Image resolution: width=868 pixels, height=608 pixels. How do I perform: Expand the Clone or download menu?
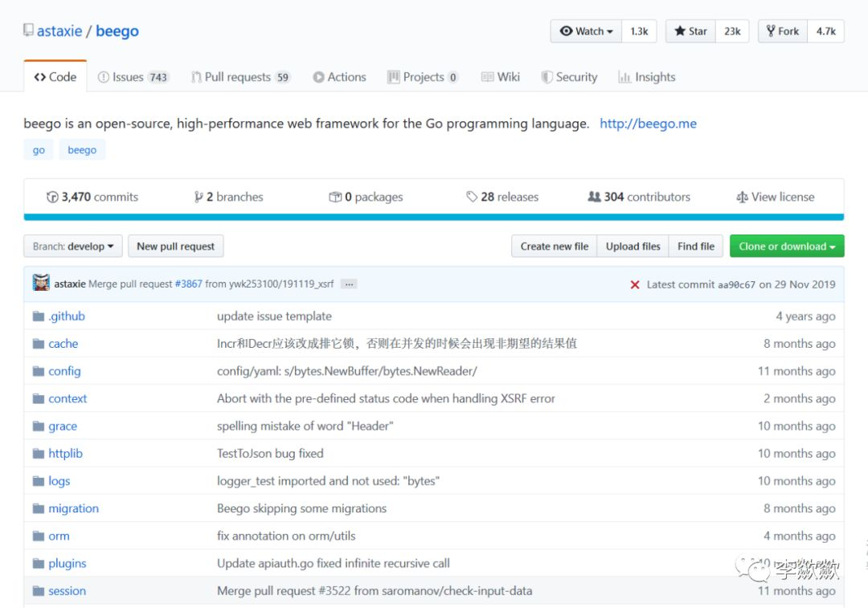786,247
